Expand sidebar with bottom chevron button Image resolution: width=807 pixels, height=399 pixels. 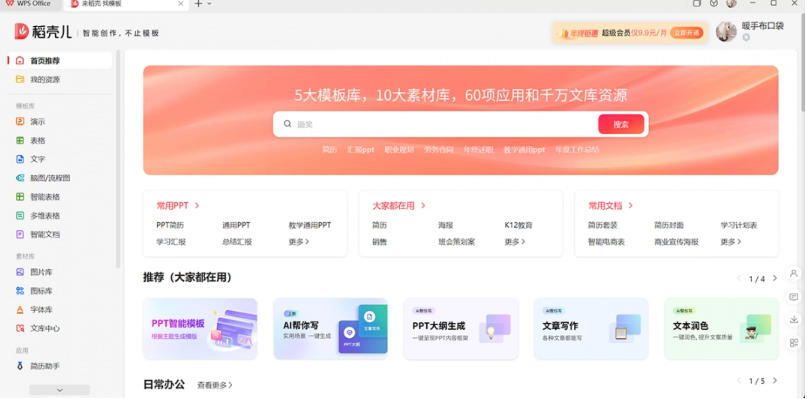59,390
